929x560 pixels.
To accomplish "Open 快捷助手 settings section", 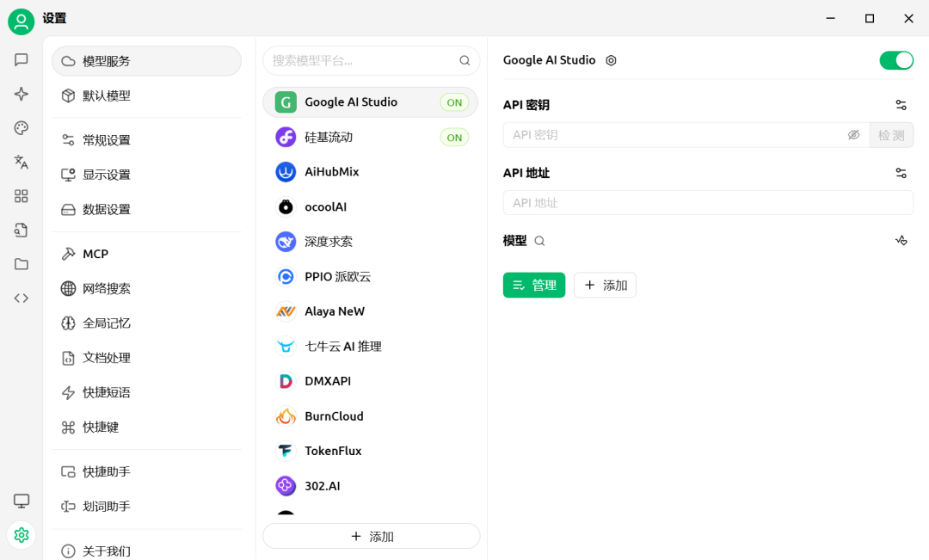I will tap(146, 471).
